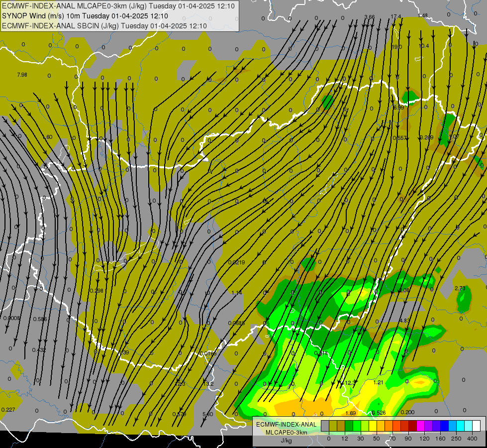The width and height of the screenshot is (487, 448).
Task: Select the map value 0.557
Action: pyautogui.click(x=400, y=138)
